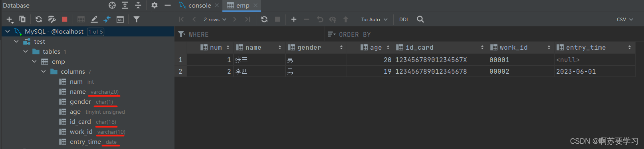Click the Edit Source pencil icon
Image resolution: width=644 pixels, height=149 pixels.
[x=94, y=19]
